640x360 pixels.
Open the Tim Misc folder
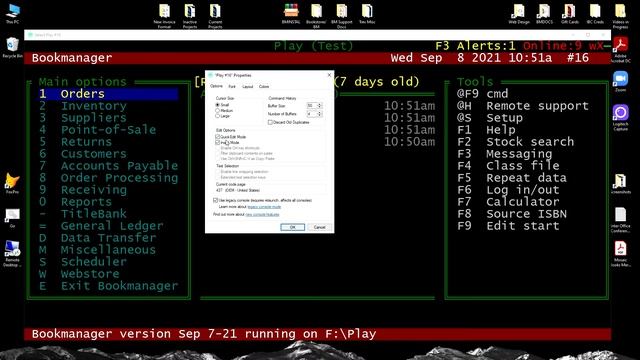(x=367, y=14)
